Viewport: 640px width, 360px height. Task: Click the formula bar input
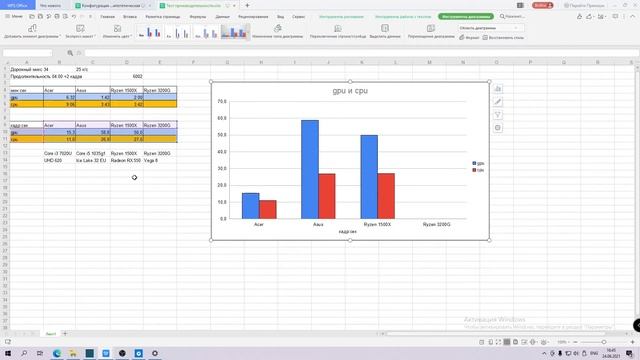(x=359, y=53)
